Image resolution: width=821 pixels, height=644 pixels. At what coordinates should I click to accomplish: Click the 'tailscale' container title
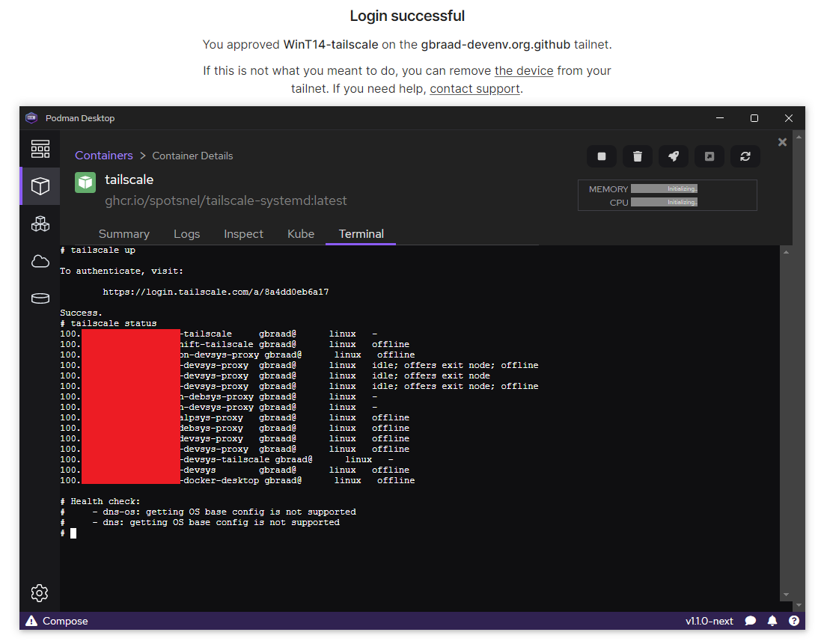coord(129,180)
